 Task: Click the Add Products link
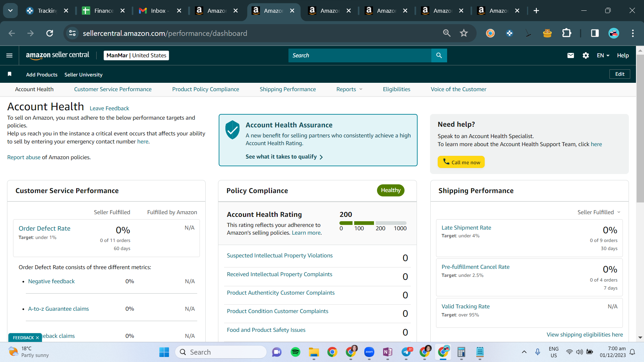[x=42, y=75]
